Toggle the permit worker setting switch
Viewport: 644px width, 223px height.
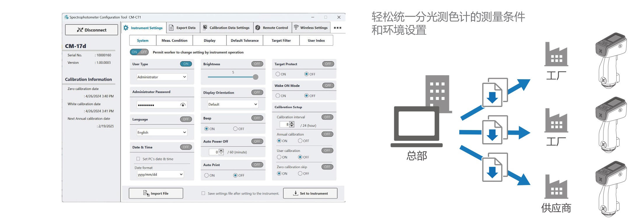[x=139, y=52]
